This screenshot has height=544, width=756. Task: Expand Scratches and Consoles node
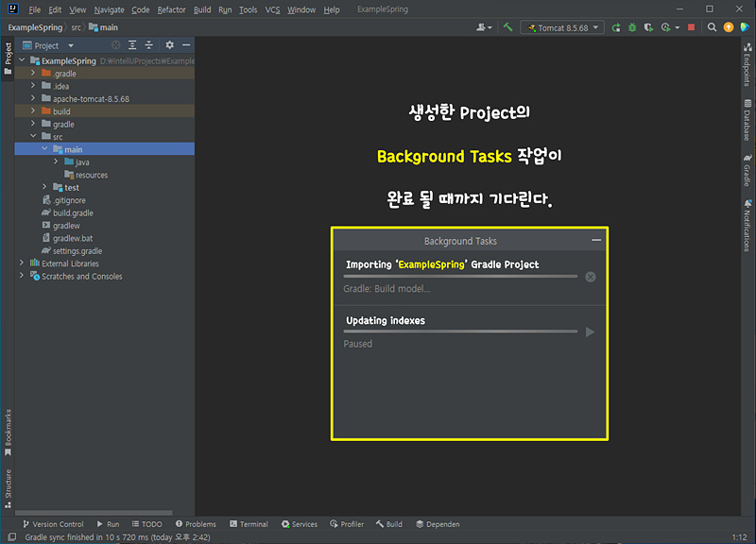coord(22,276)
